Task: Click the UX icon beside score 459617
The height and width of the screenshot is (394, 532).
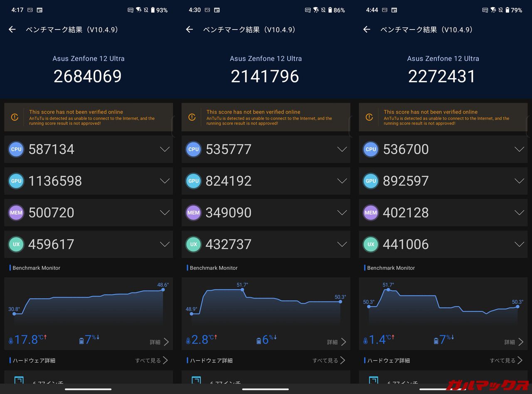Action: click(16, 244)
